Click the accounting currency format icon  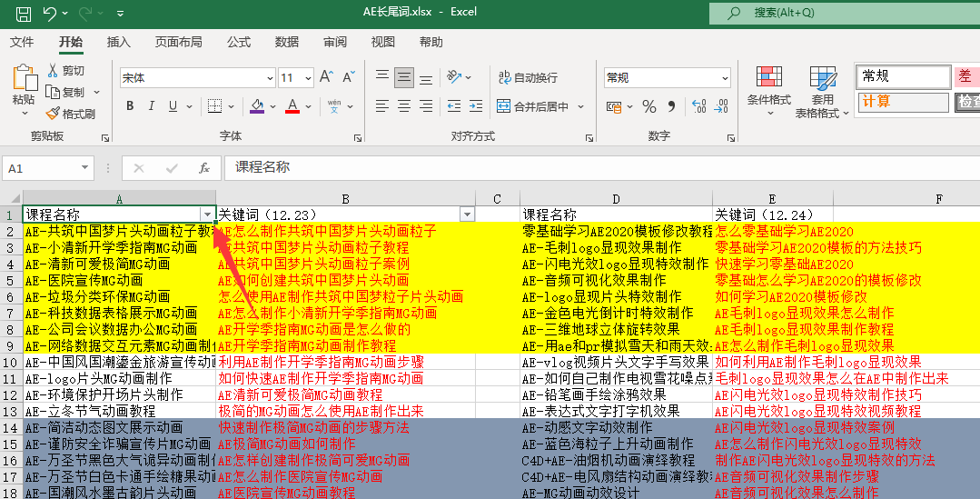pyautogui.click(x=614, y=106)
